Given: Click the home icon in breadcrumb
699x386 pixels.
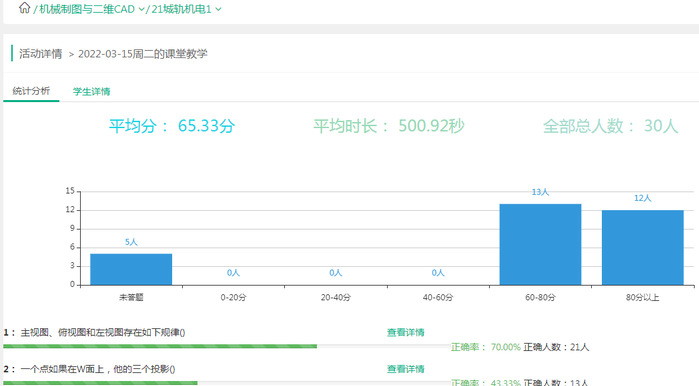Looking at the screenshot, I should tap(25, 8).
